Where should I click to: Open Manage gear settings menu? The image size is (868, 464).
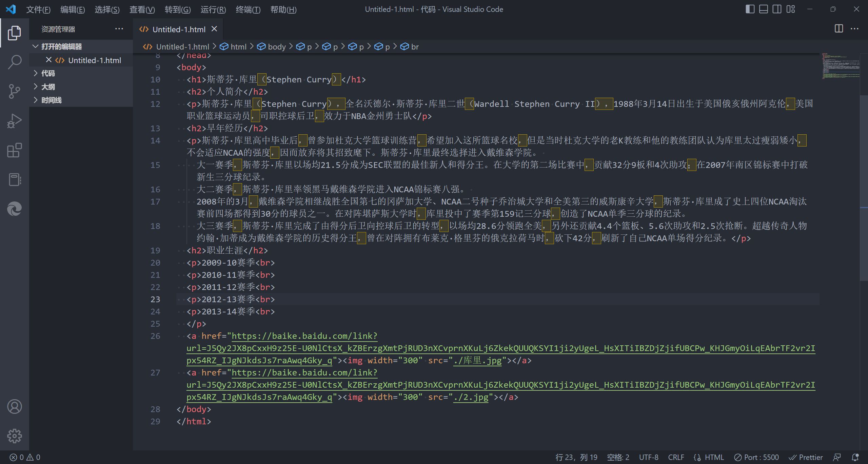[14, 436]
